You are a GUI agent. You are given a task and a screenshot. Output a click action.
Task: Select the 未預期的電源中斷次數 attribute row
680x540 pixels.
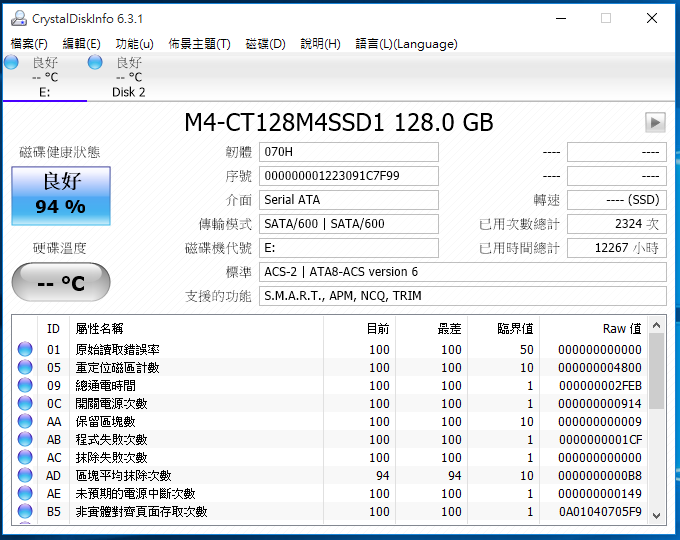pyautogui.click(x=330, y=493)
